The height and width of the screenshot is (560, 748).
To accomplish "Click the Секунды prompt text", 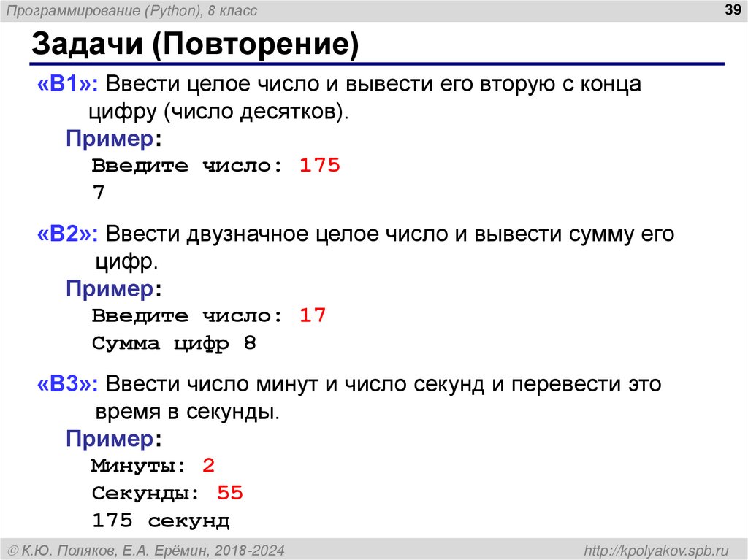I will click(x=145, y=493).
